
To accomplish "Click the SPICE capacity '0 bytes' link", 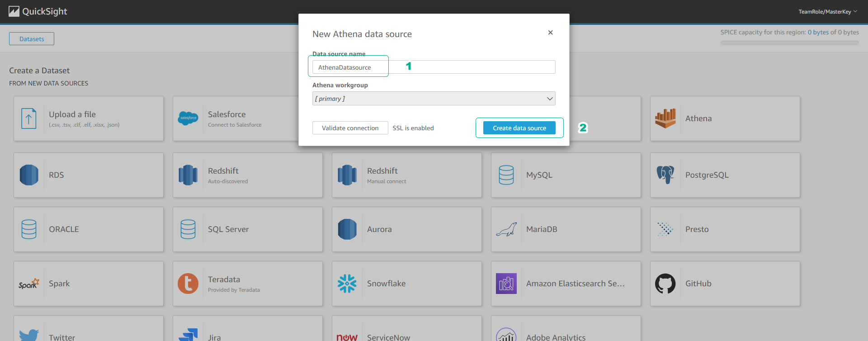I will click(818, 32).
